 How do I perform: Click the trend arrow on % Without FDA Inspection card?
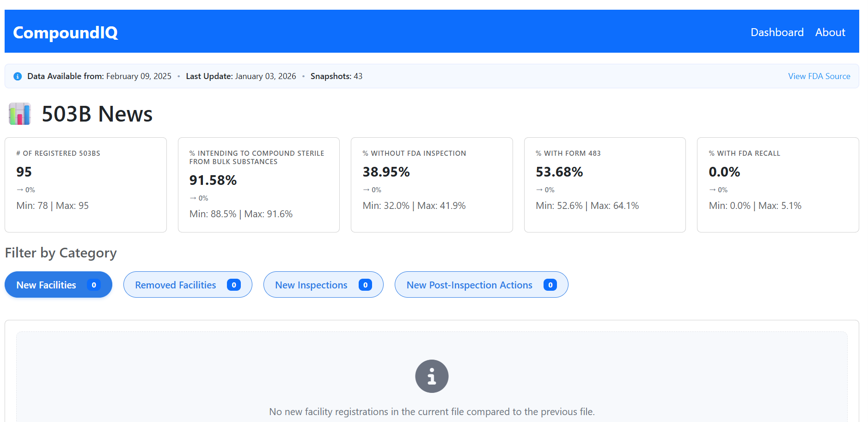(367, 190)
